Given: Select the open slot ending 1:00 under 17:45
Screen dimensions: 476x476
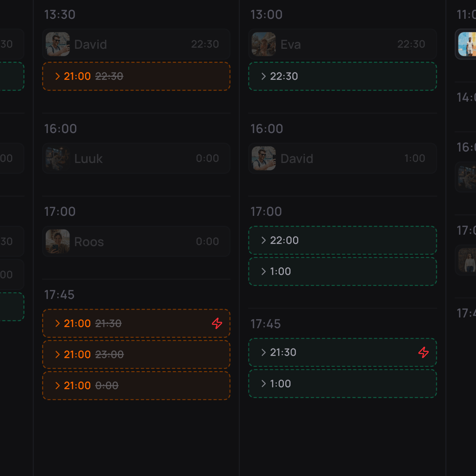Looking at the screenshot, I should tap(343, 384).
